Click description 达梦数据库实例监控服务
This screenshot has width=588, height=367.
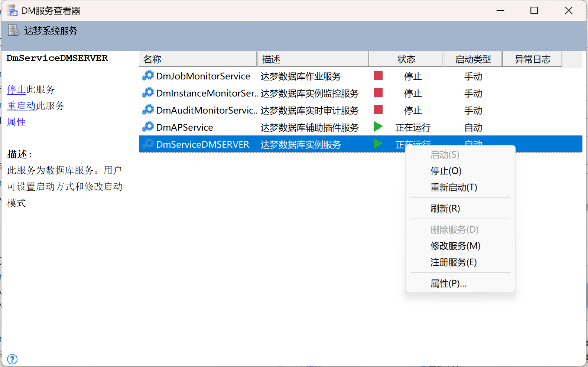[x=310, y=93]
